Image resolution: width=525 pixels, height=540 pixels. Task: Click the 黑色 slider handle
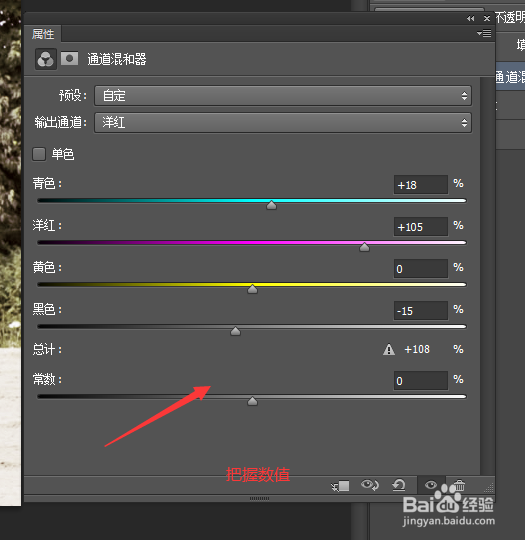235,331
